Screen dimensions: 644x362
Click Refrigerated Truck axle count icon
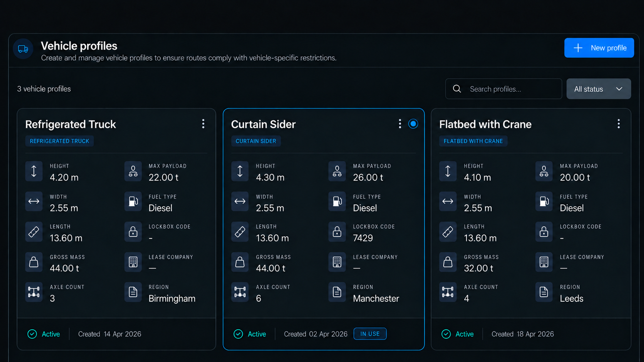(34, 292)
